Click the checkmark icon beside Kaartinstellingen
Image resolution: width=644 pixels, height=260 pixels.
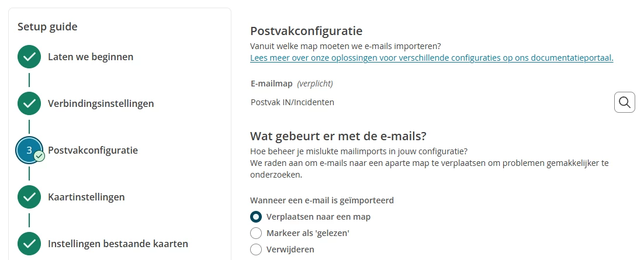[x=29, y=197]
